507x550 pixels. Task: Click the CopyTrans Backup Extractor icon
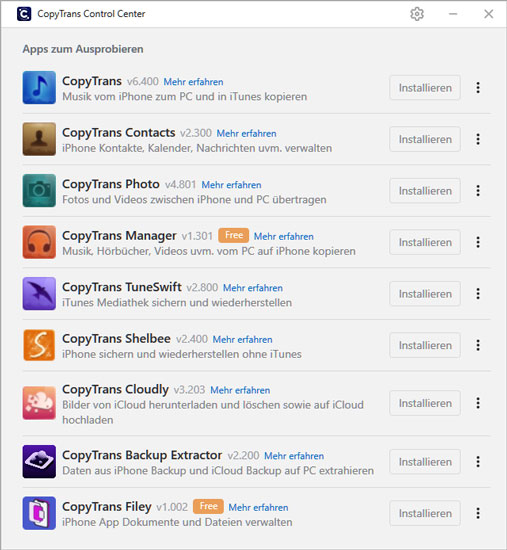pyautogui.click(x=39, y=462)
